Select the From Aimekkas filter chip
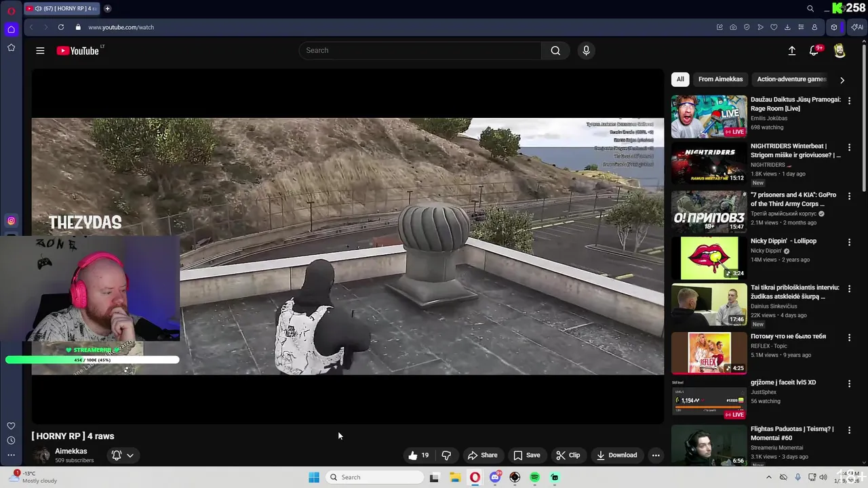 click(720, 79)
